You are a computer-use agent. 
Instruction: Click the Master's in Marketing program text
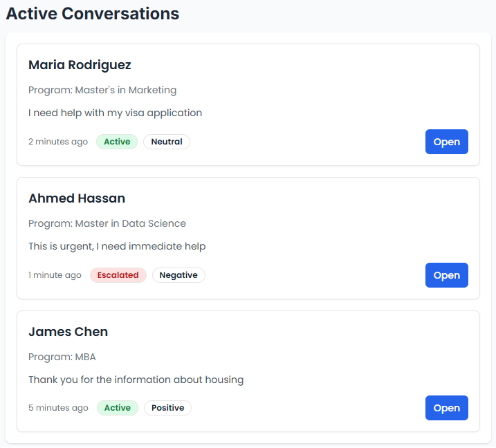102,90
